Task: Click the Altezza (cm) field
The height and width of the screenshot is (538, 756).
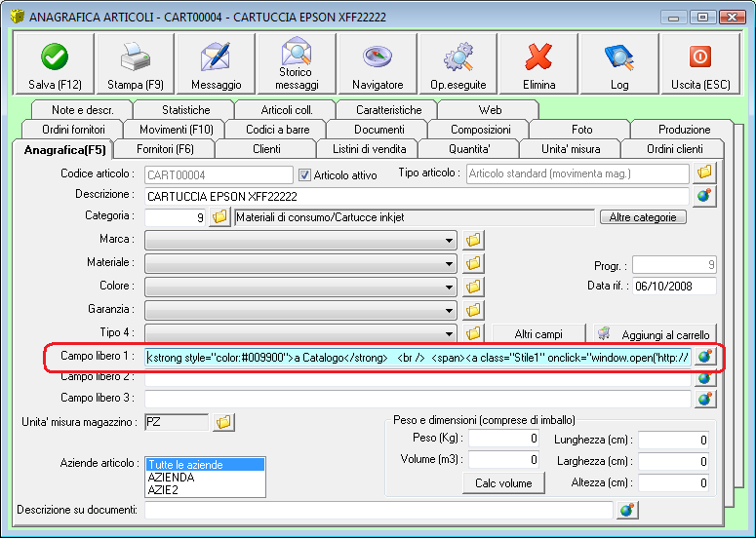Action: click(x=673, y=482)
